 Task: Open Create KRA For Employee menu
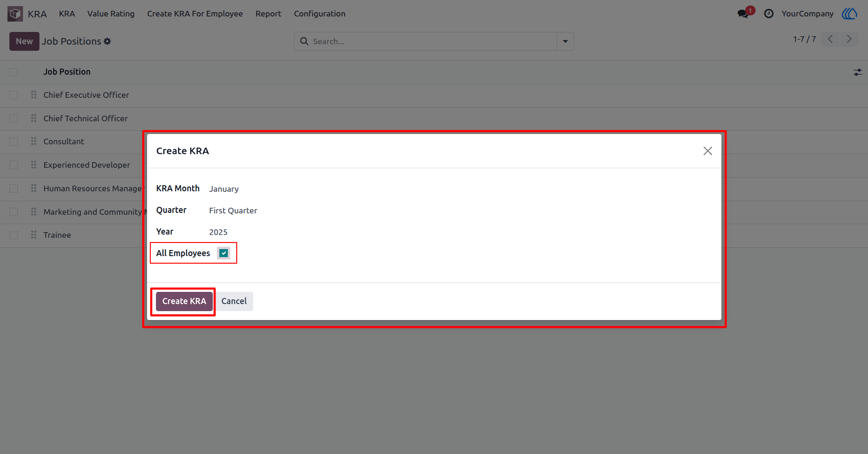(195, 14)
